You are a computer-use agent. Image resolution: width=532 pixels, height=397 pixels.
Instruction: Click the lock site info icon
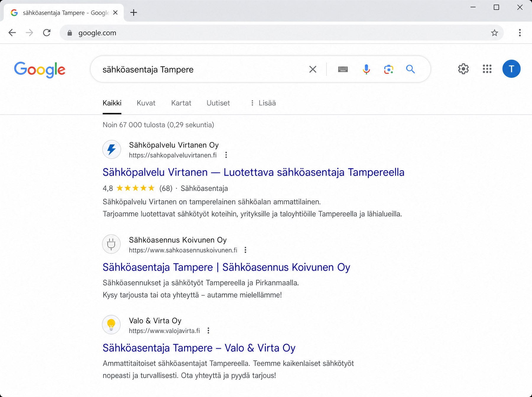point(70,33)
